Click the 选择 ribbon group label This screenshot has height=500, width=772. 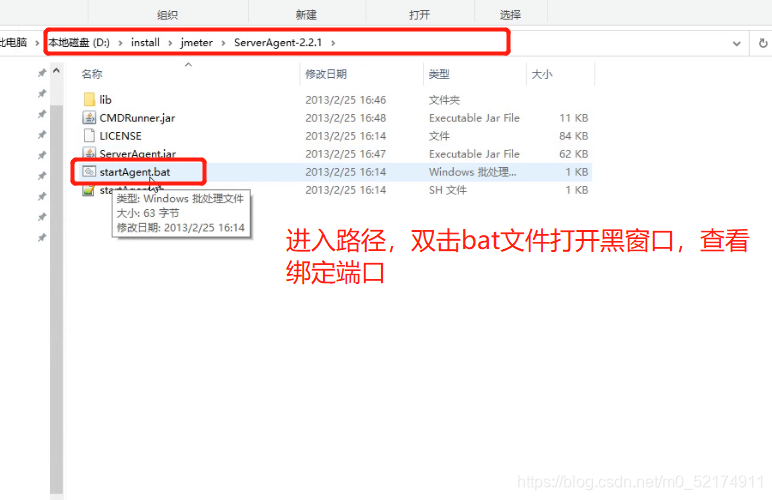click(510, 15)
